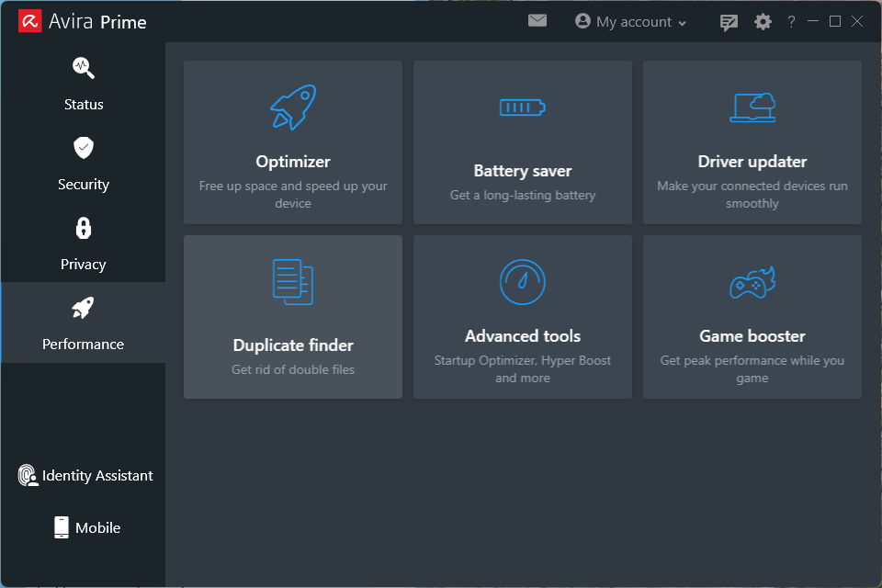Click the Advanced tools gauge icon
This screenshot has height=588, width=882.
pos(523,282)
